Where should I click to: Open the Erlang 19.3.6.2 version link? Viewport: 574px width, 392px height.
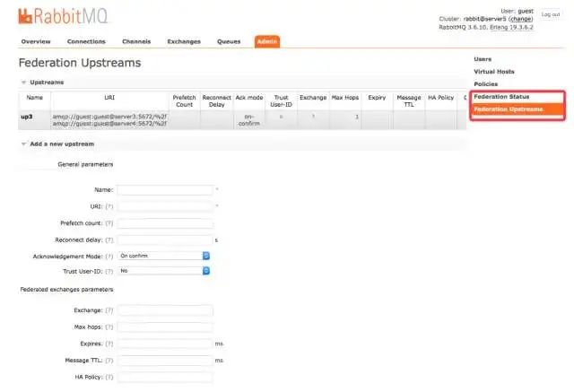[x=511, y=28]
